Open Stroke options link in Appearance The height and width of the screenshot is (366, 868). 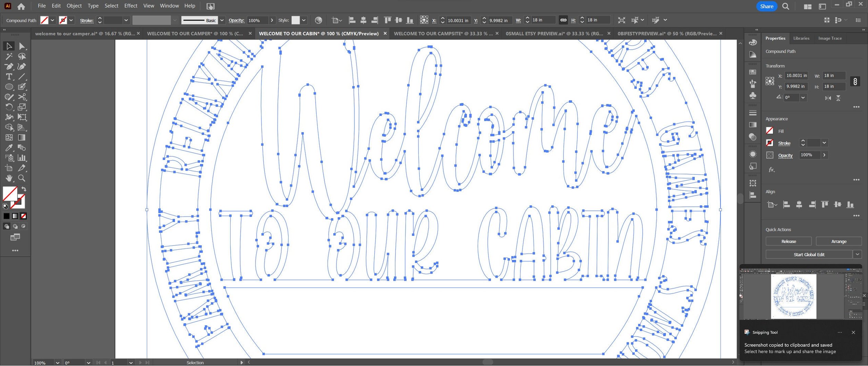784,143
